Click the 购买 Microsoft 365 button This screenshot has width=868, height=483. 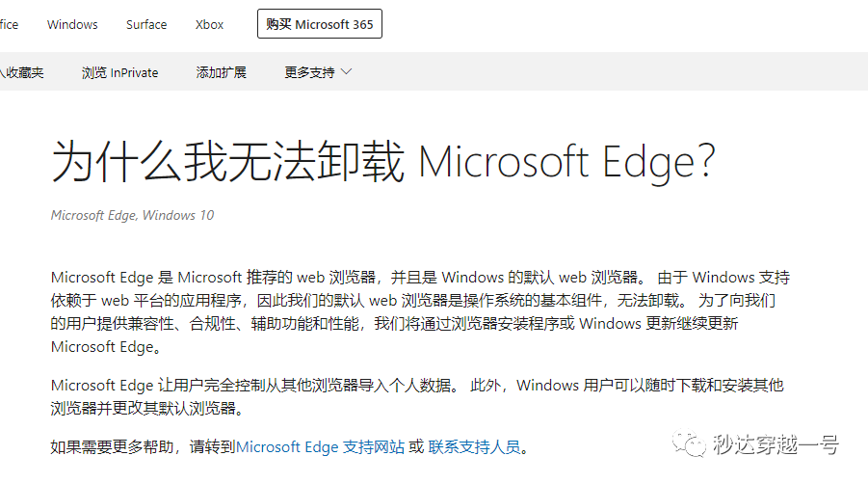pos(320,24)
